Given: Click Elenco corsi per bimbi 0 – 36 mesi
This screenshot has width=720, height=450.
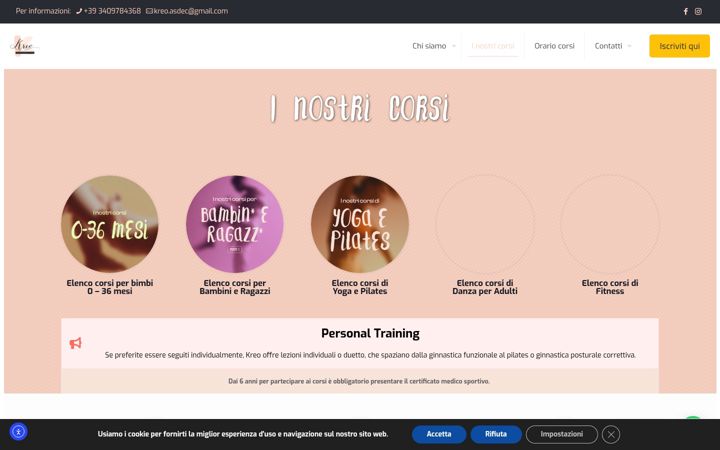Looking at the screenshot, I should 110,287.
